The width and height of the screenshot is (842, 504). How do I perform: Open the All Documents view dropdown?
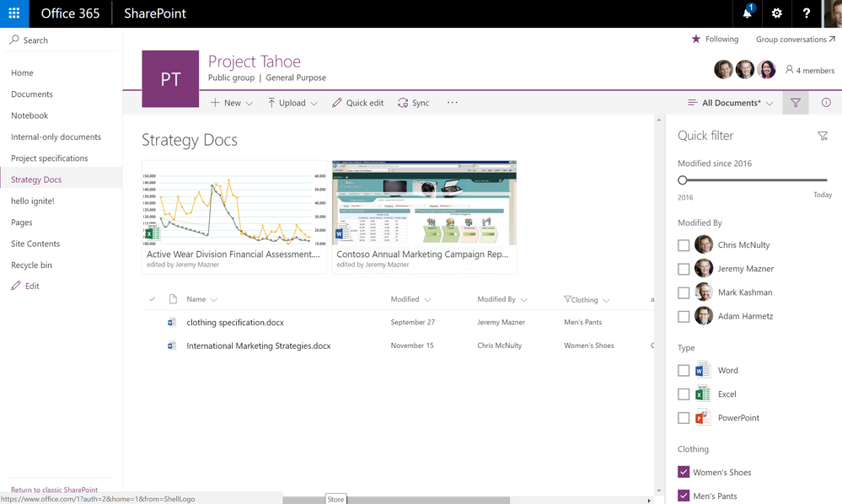tap(730, 103)
